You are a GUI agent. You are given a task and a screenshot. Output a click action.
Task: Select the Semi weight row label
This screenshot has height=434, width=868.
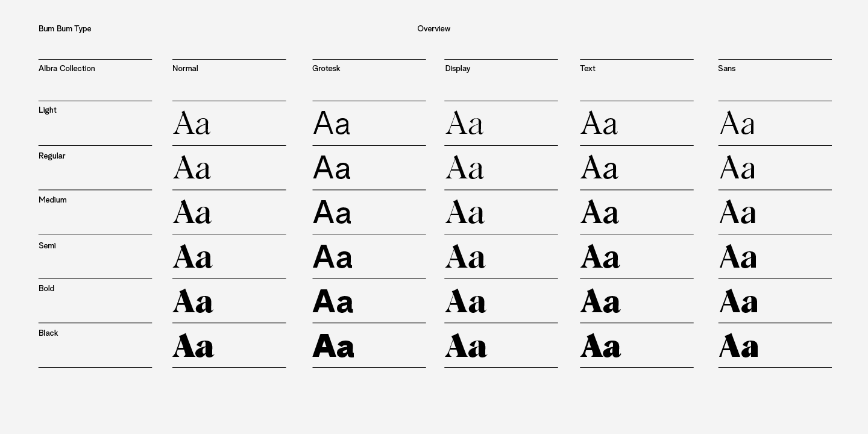pos(47,246)
